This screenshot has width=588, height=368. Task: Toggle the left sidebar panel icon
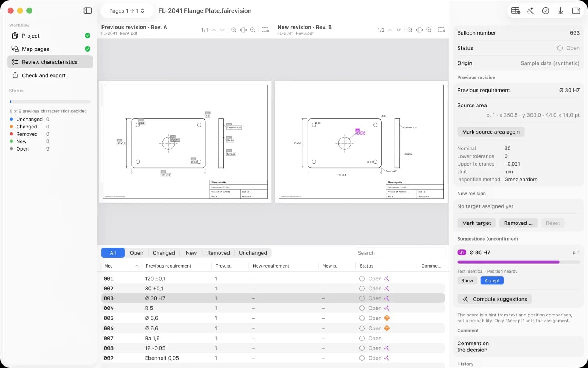pyautogui.click(x=87, y=11)
